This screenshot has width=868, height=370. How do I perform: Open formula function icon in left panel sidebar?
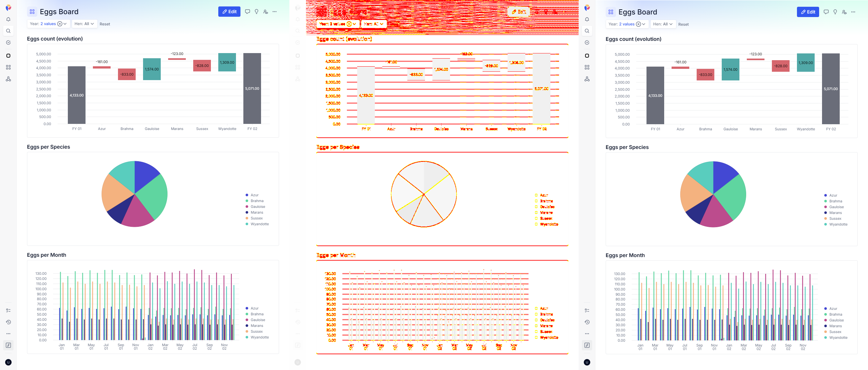pos(8,345)
